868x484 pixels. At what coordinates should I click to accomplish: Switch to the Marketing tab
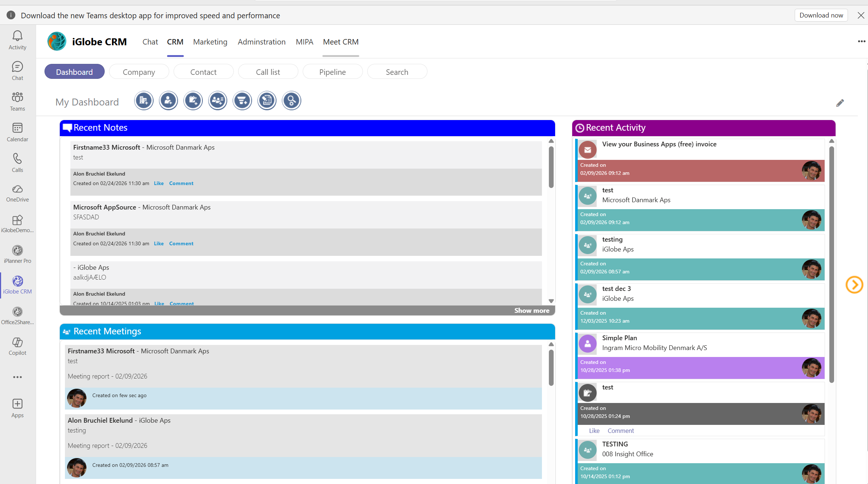pos(210,42)
